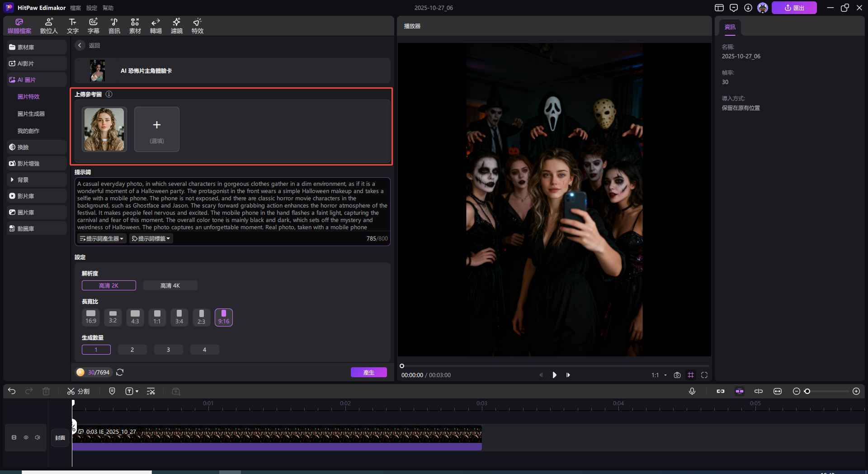Set generation quantity to 3
Viewport: 868px width, 474px height.
(x=168, y=350)
